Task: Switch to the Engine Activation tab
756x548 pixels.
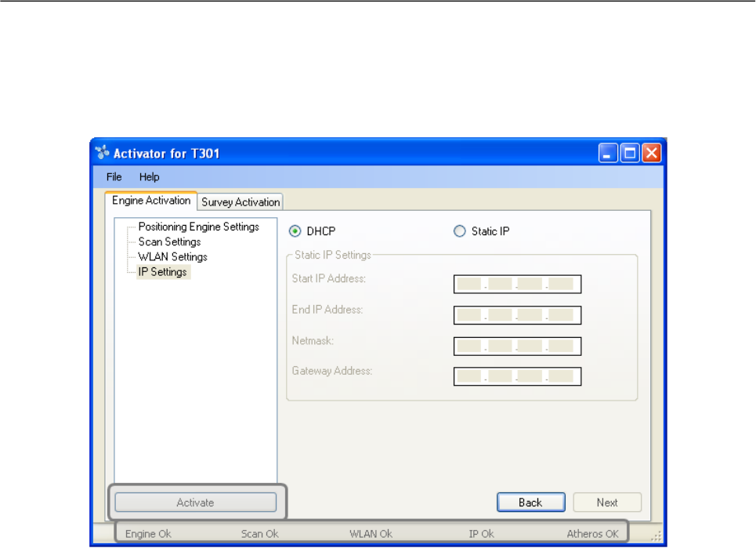Action: [151, 201]
